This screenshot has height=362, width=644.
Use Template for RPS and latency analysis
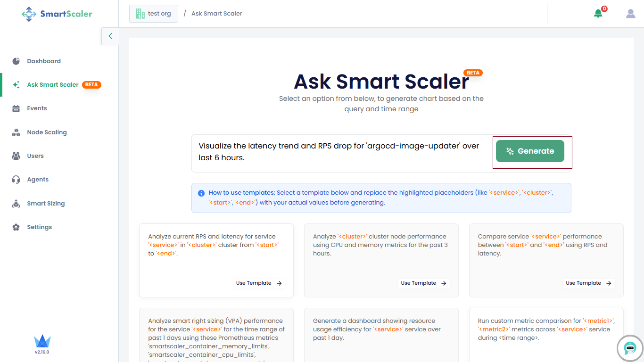coord(259,283)
